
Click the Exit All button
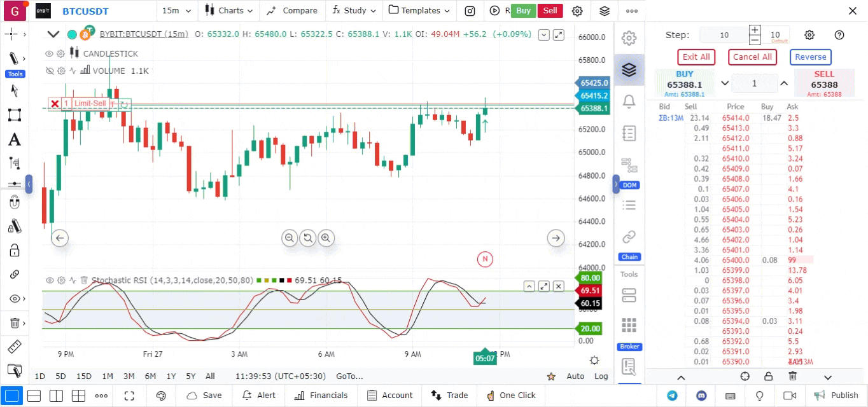(696, 57)
